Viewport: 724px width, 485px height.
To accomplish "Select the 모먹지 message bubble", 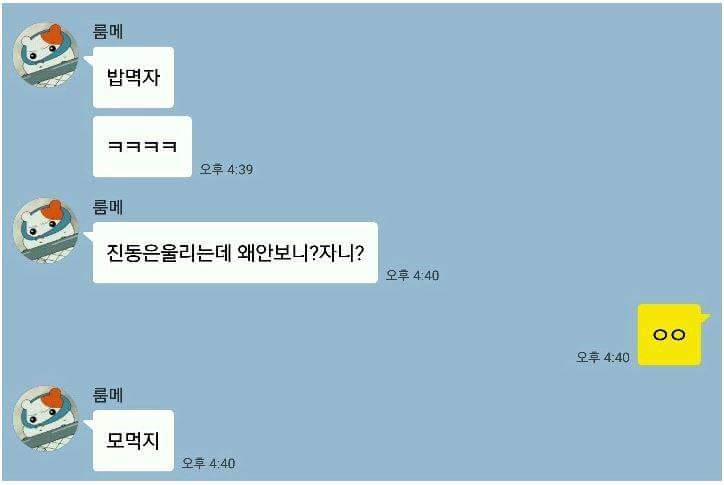I will (133, 440).
